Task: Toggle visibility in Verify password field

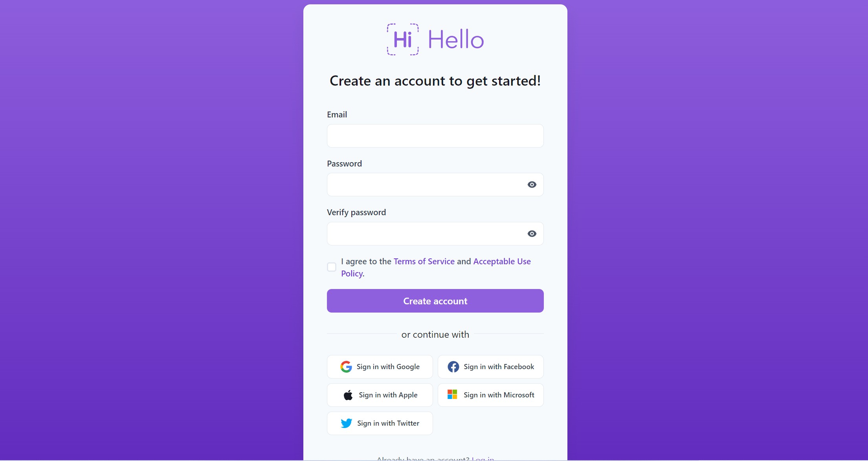Action: pyautogui.click(x=532, y=234)
